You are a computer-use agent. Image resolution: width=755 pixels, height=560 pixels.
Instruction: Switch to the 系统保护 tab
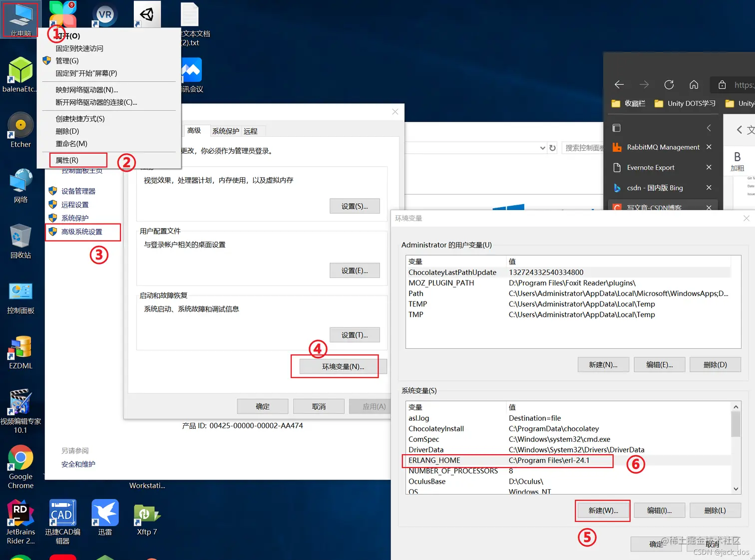tap(226, 131)
